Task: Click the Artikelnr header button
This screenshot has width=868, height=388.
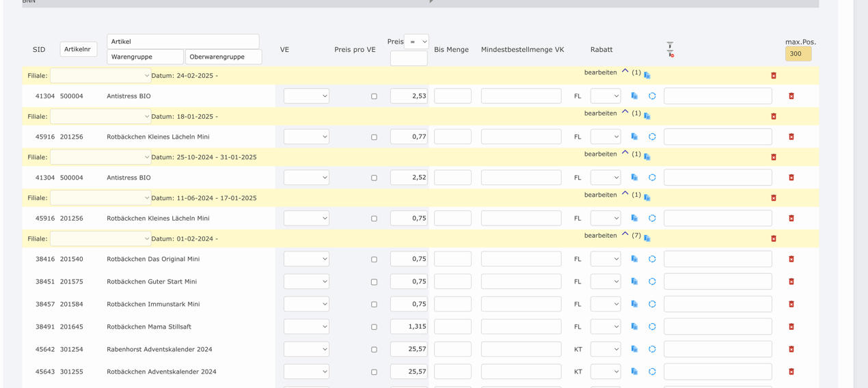Action: click(x=79, y=49)
